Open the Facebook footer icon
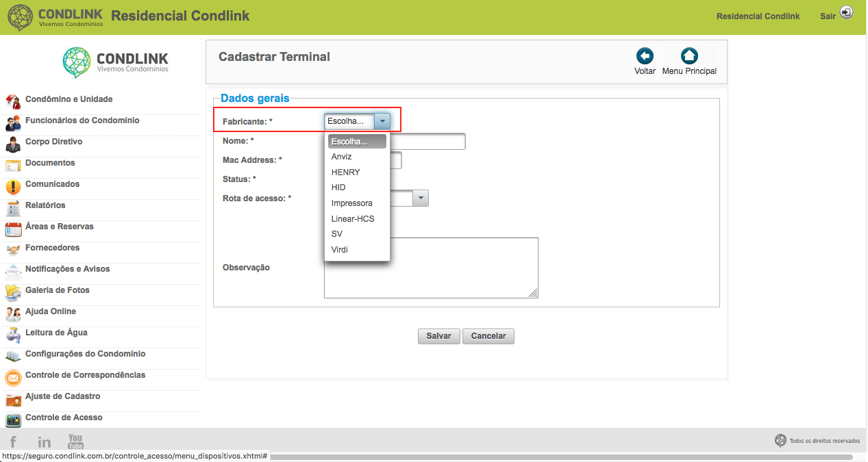This screenshot has width=868, height=462. click(14, 442)
